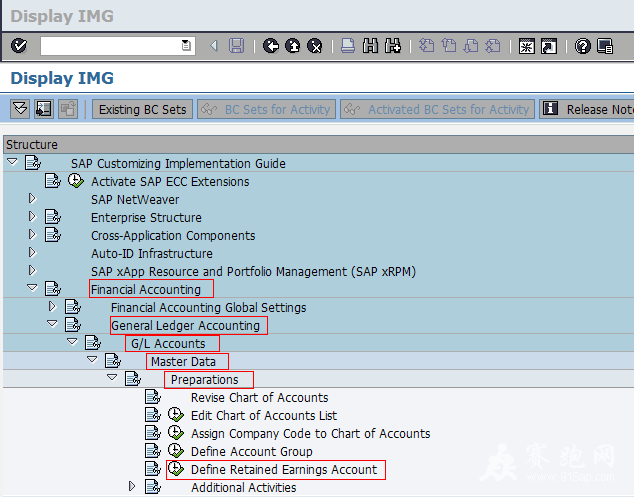This screenshot has width=634, height=497.
Task: Click the greyed Change Release Notes icon
Action: click(68, 109)
